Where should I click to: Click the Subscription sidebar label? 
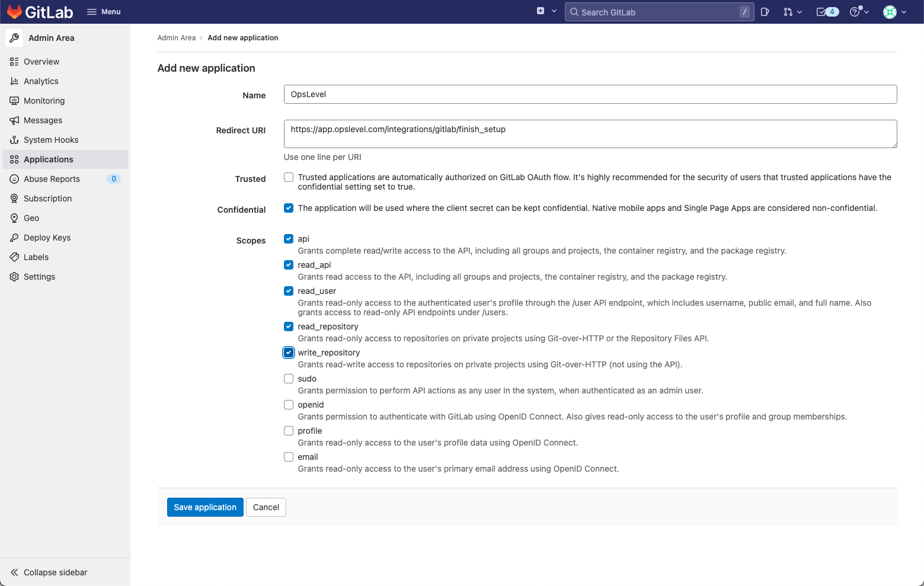click(x=48, y=198)
